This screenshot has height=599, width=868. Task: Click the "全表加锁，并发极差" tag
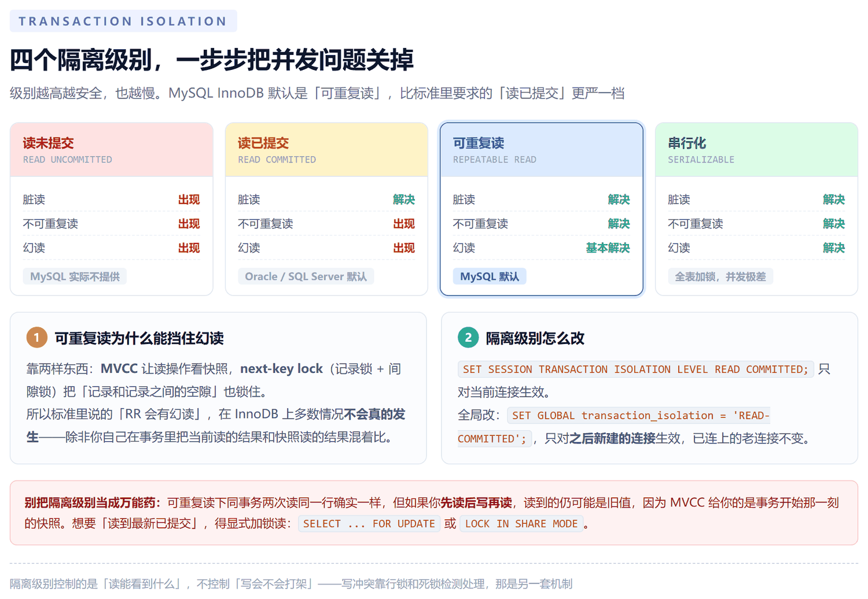click(x=720, y=276)
